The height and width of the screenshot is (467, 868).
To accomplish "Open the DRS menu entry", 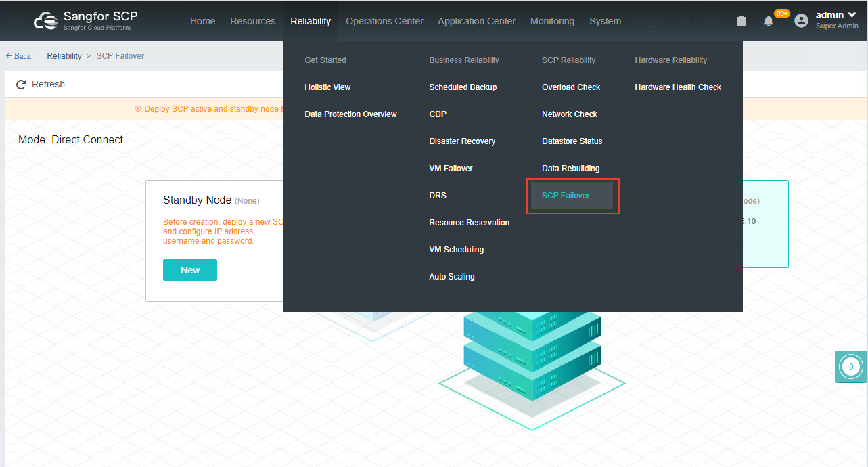I will (438, 195).
